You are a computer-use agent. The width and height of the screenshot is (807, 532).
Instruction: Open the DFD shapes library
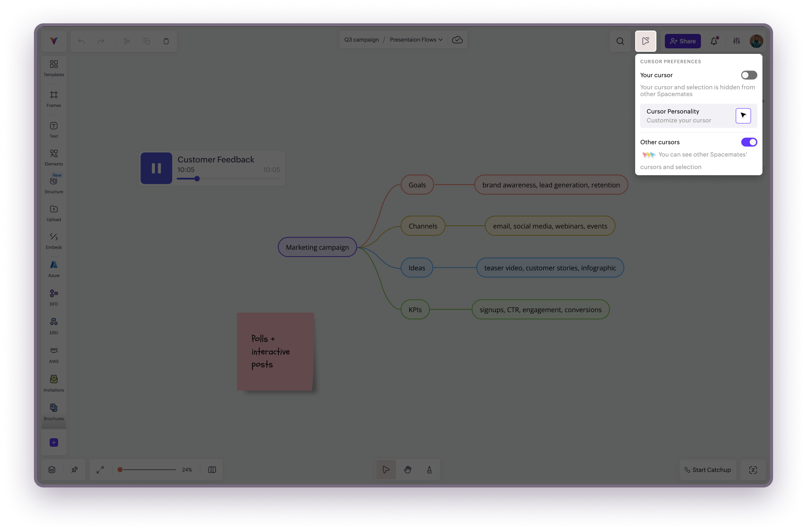(x=54, y=297)
